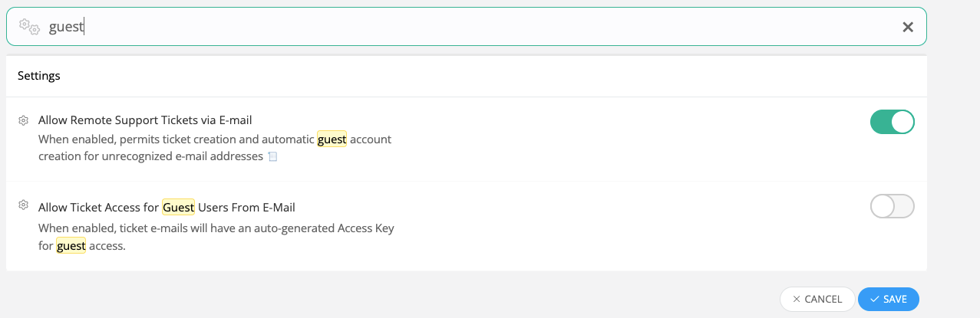Click the X icon inside the Cancel button

tap(797, 299)
